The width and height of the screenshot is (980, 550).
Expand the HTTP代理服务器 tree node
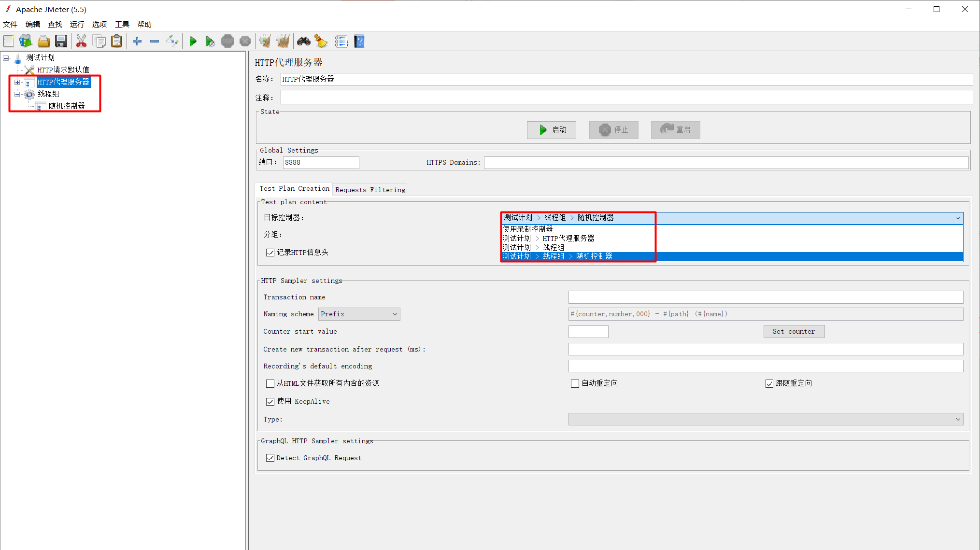tap(17, 83)
